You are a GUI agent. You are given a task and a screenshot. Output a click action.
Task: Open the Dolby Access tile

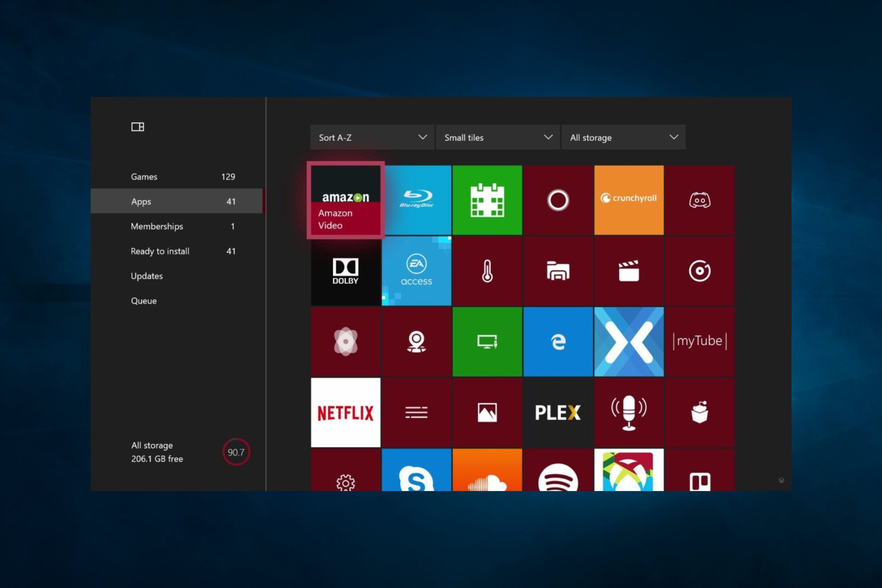[x=345, y=271]
